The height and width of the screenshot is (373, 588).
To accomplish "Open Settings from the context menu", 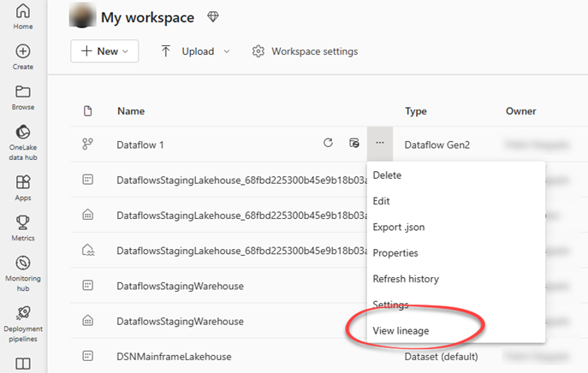I will pyautogui.click(x=390, y=305).
